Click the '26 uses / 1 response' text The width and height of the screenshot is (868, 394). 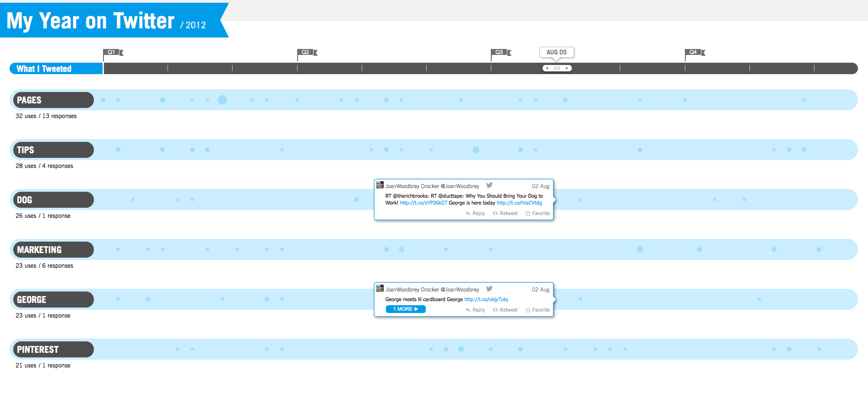tap(43, 216)
